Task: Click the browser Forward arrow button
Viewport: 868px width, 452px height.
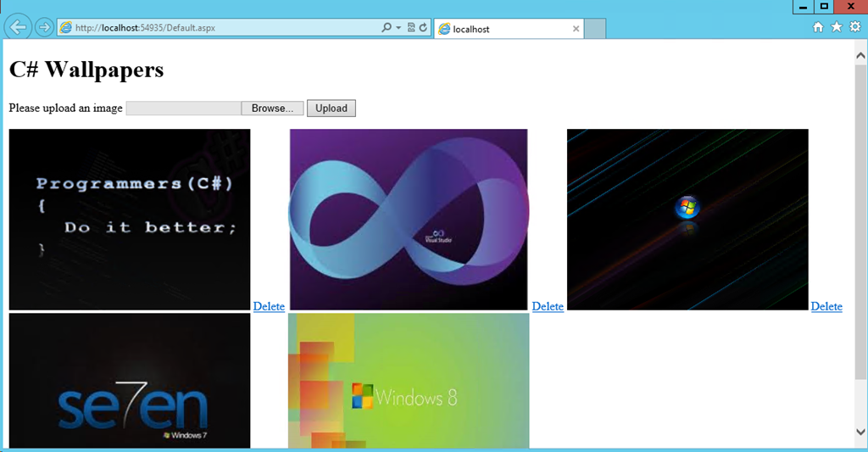Action: tap(44, 27)
